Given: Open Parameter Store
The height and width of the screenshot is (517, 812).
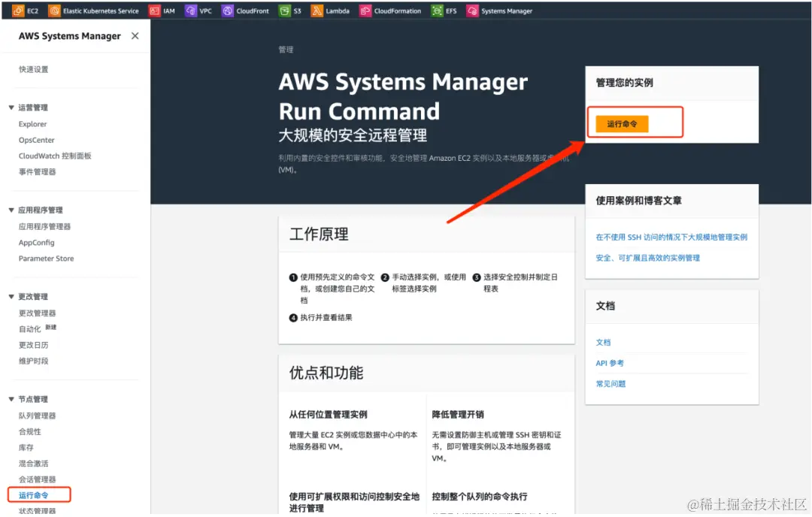Looking at the screenshot, I should pyautogui.click(x=46, y=258).
